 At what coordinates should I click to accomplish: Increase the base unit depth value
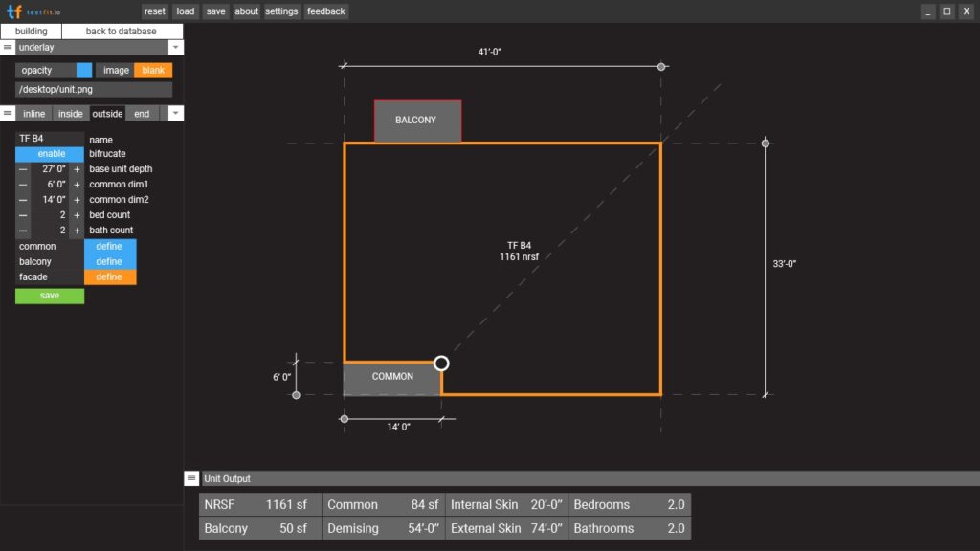(x=77, y=169)
